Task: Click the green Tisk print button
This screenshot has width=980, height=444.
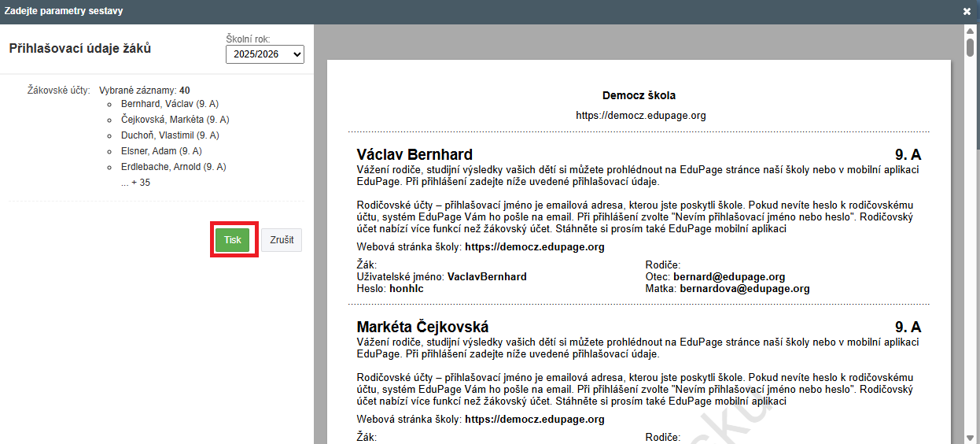Action: click(232, 240)
